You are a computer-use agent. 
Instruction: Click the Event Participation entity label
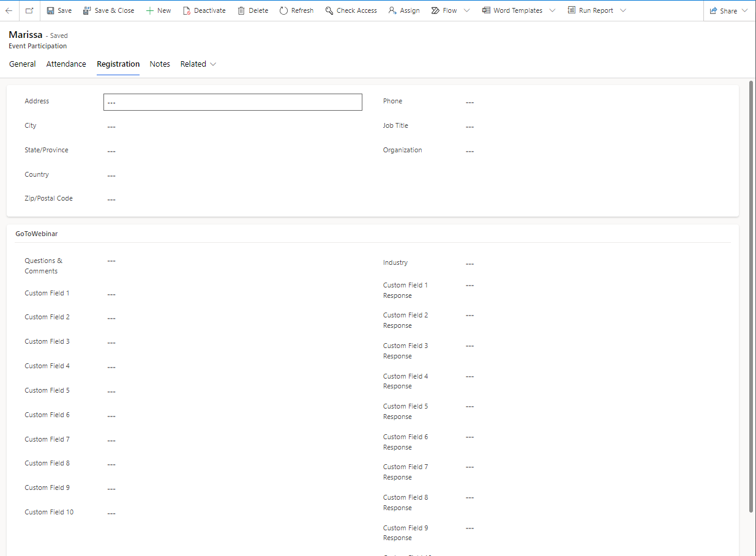point(38,46)
